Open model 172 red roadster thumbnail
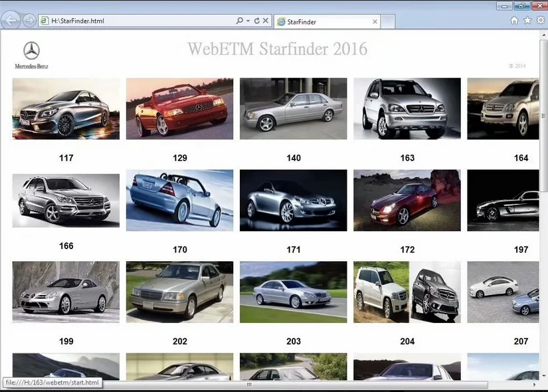The width and height of the screenshot is (548, 392). [x=407, y=201]
